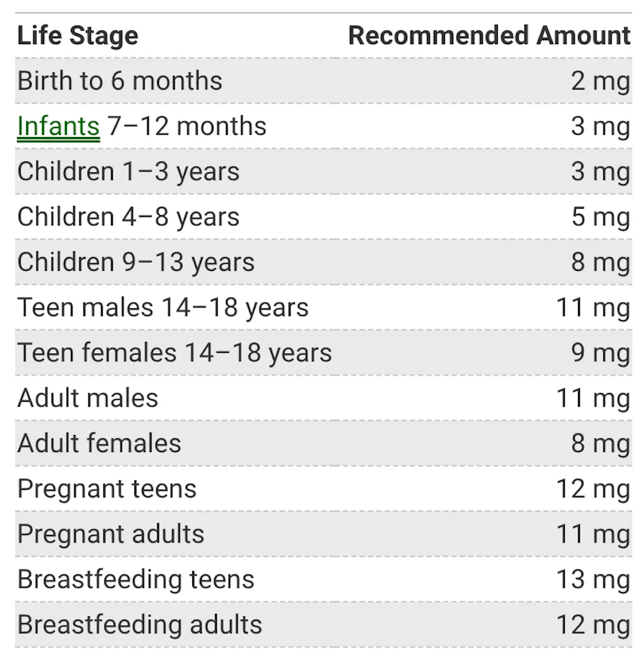Select the Breastfeeding teens row label
Screen dimensions: 644x663
point(136,580)
